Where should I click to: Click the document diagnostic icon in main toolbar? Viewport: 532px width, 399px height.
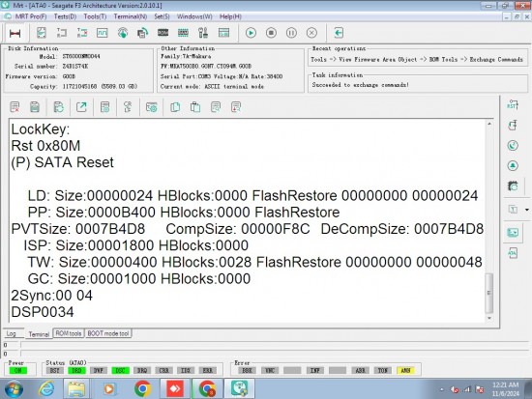click(x=42, y=33)
